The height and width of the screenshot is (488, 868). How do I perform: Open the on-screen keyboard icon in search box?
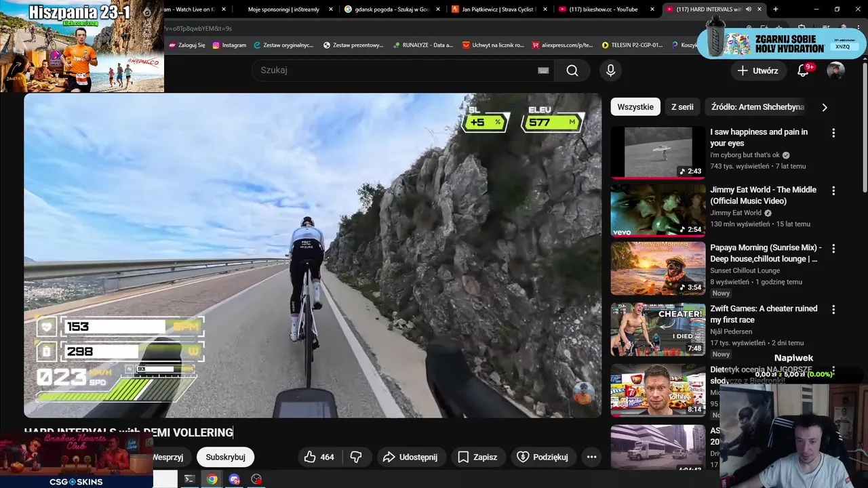click(543, 70)
